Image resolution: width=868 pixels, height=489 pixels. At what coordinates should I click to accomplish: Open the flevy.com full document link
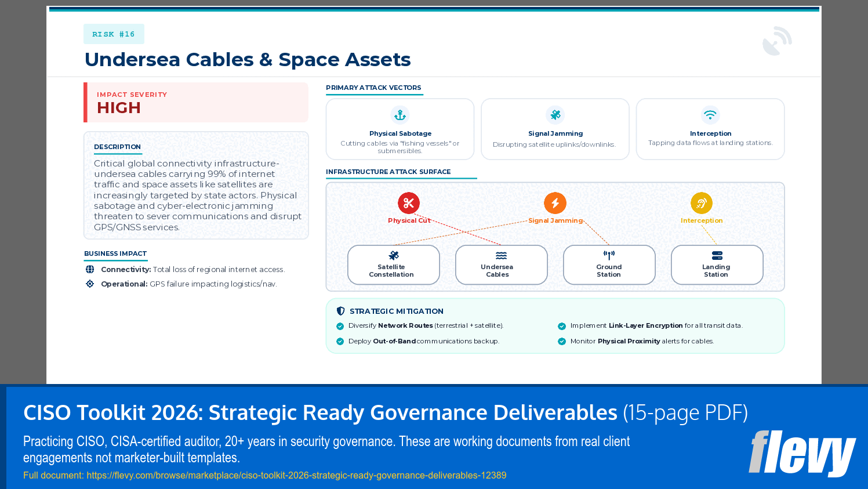pos(296,475)
